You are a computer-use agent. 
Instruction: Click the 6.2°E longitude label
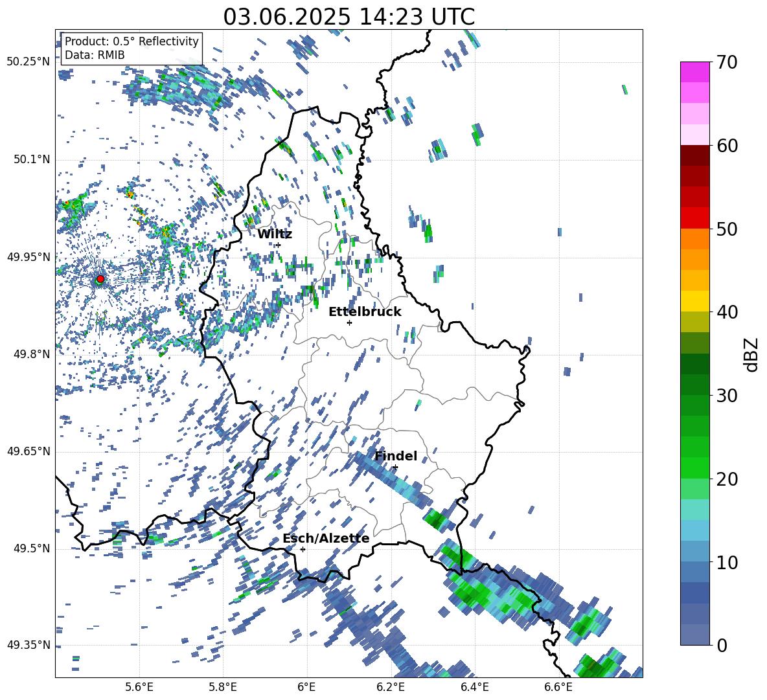tap(391, 687)
